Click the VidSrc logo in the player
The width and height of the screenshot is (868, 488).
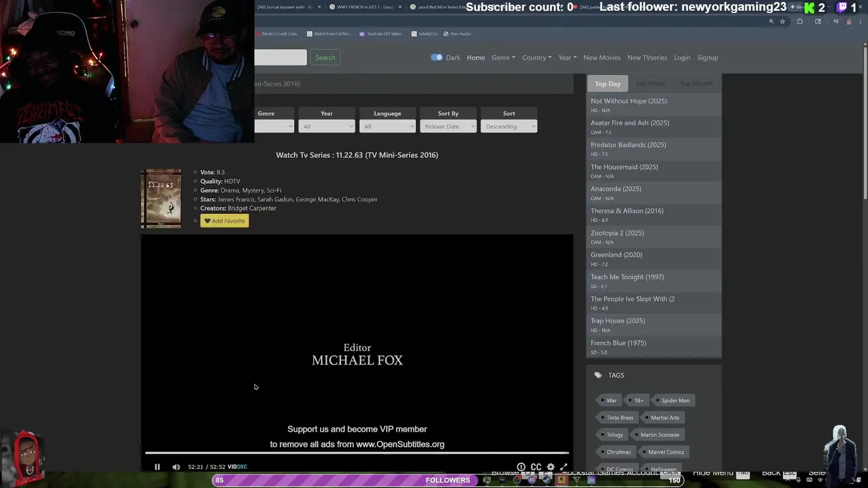pos(237,467)
